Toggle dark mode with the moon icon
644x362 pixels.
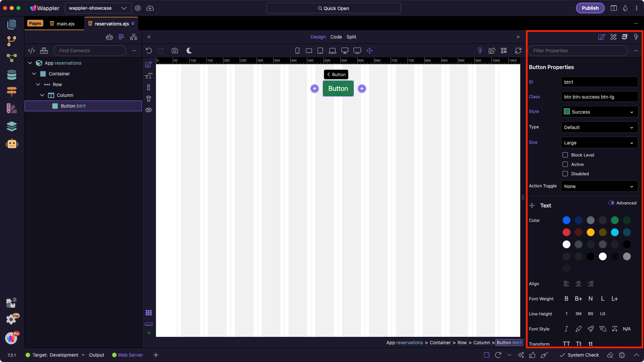[189, 51]
